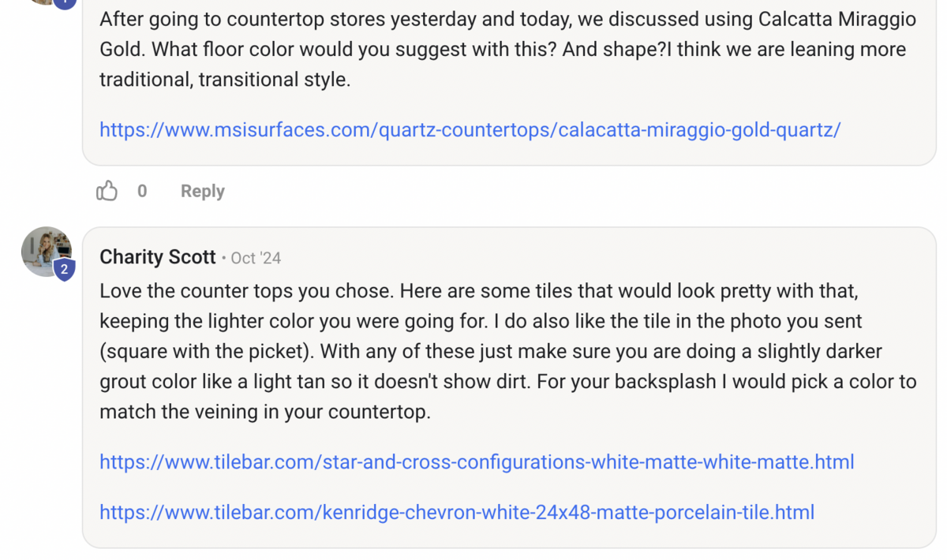The height and width of the screenshot is (560, 947).
Task: Click the level 2 shield badge
Action: (x=64, y=270)
